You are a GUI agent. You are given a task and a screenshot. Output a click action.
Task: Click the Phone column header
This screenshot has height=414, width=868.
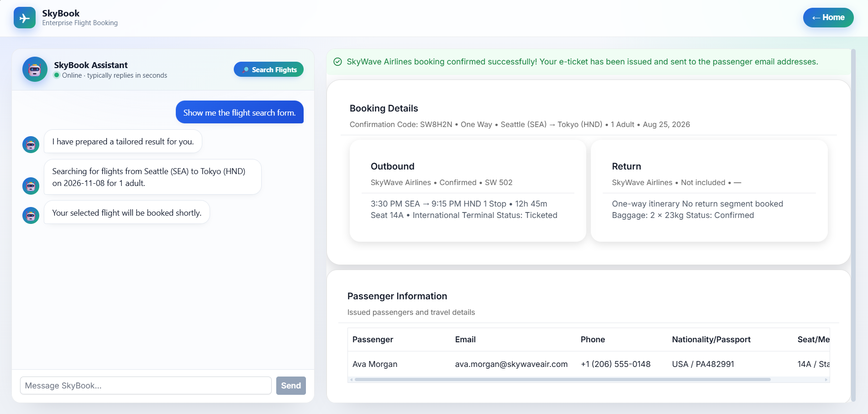(593, 340)
